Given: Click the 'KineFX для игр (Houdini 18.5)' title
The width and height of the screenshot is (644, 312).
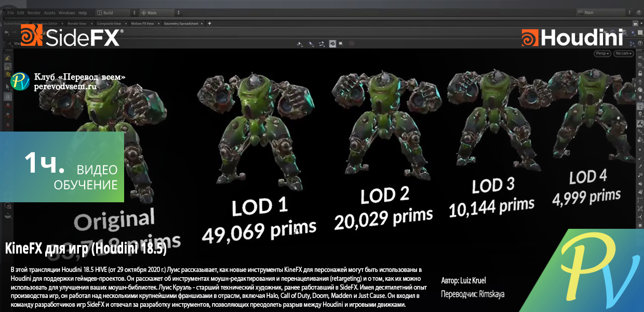Looking at the screenshot, I should click(85, 249).
